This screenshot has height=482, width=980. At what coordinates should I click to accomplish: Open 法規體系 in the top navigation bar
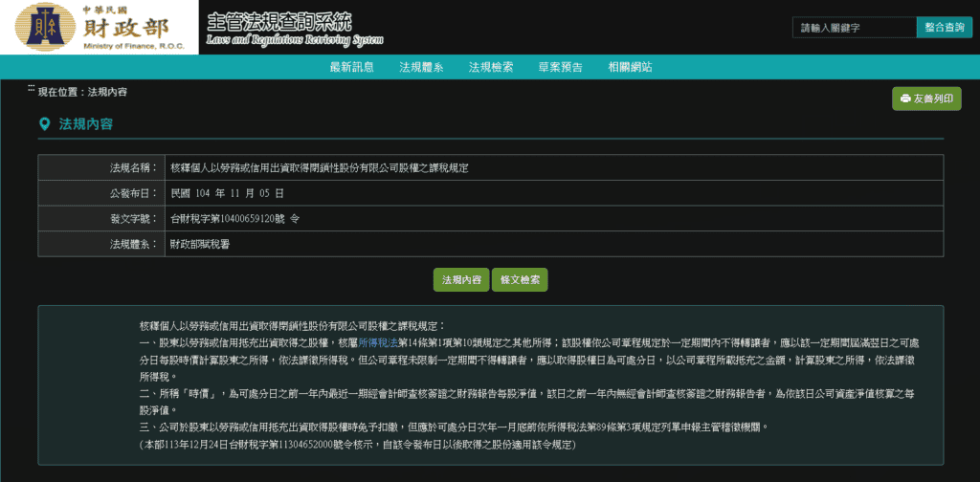pyautogui.click(x=421, y=67)
